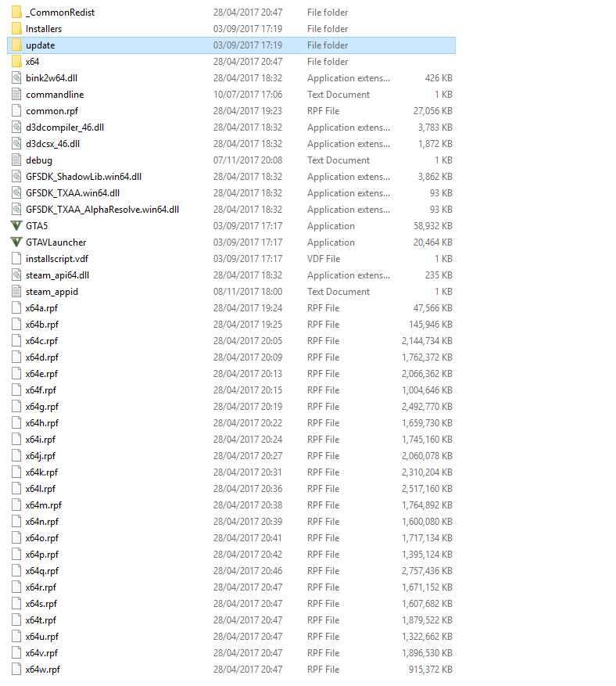Click the common.rpf file icon
The height and width of the screenshot is (686, 616).
click(16, 111)
